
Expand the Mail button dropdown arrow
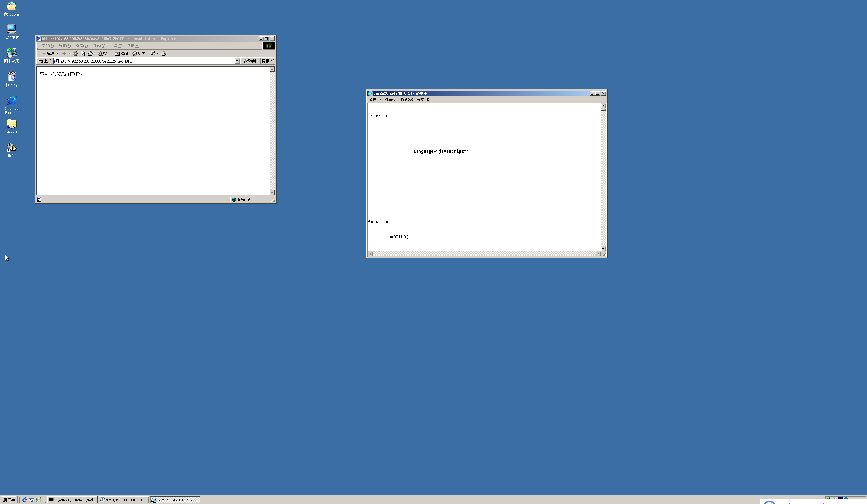[x=157, y=53]
